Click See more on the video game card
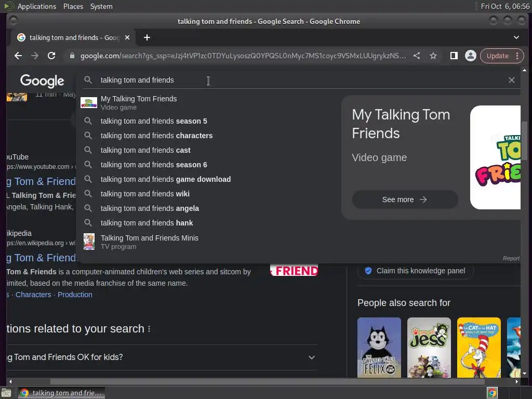This screenshot has height=399, width=532. coord(405,199)
